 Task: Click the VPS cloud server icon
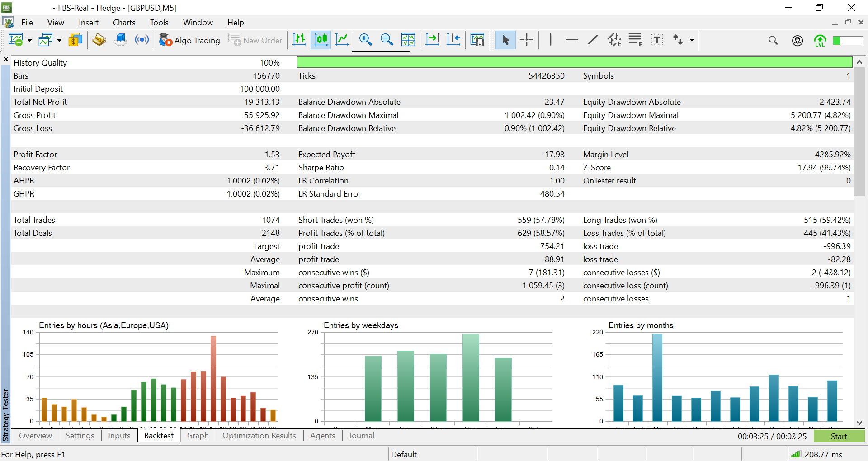coord(120,40)
